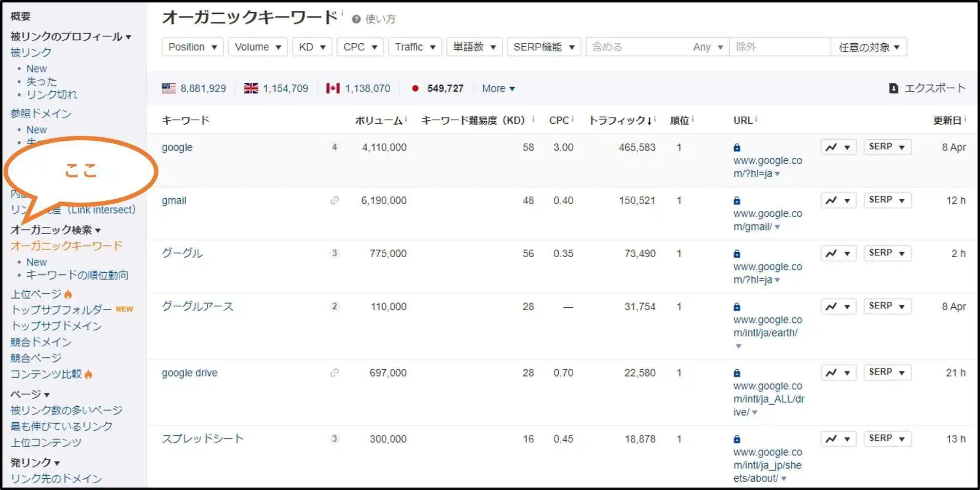Click the flame icon next to 上位ページ
The image size is (980, 490).
pos(68,294)
